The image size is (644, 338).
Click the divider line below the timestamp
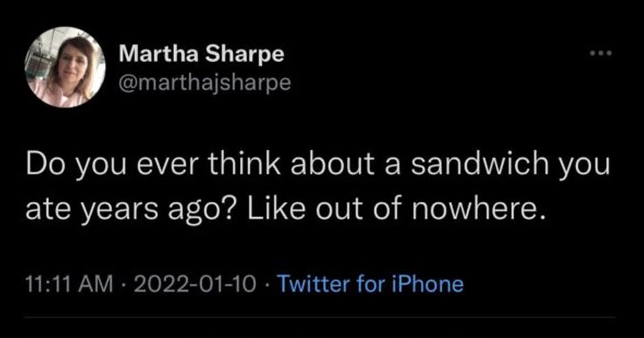(322, 317)
